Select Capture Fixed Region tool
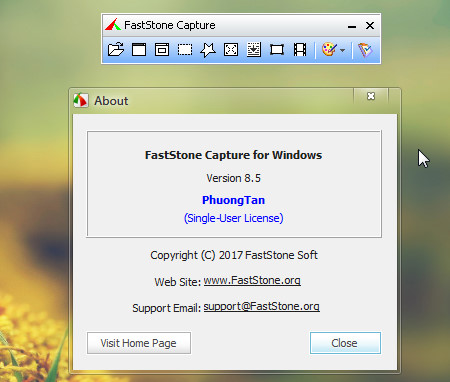 (x=277, y=50)
